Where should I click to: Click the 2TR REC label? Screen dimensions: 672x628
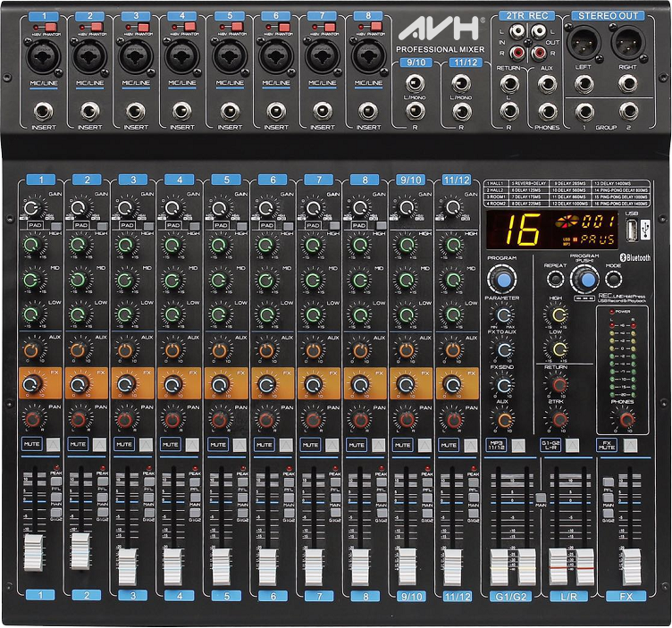point(527,16)
